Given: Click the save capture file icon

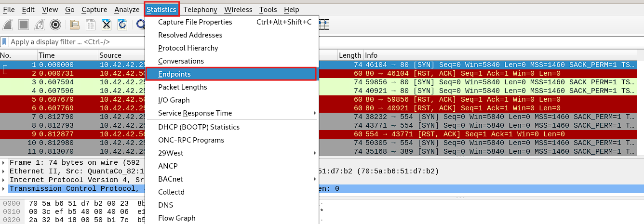Looking at the screenshot, I should point(91,24).
